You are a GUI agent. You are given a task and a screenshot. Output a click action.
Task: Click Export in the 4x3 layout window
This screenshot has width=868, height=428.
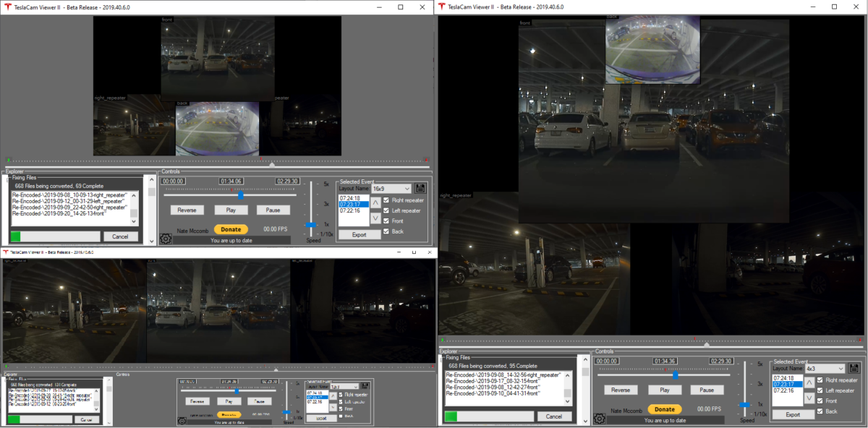[x=793, y=414]
